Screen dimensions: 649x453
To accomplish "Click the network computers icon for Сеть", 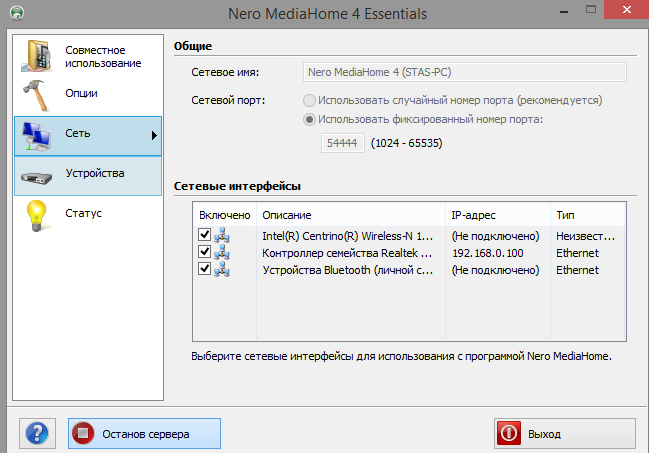I will 36,135.
